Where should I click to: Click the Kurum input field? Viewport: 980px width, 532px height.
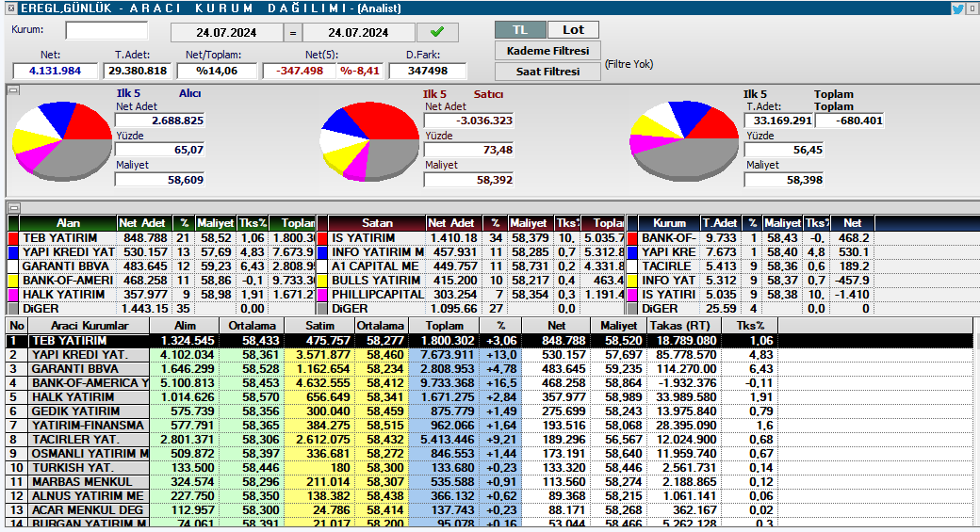(x=106, y=30)
